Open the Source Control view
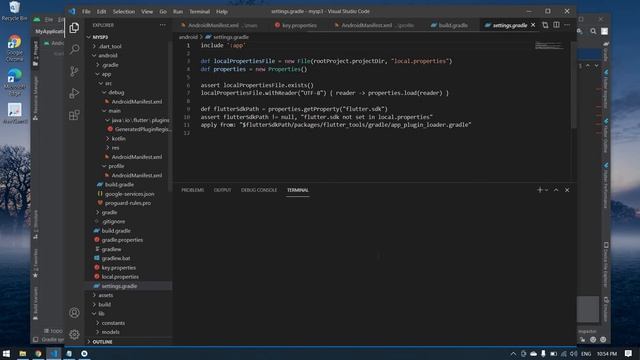 [x=74, y=71]
